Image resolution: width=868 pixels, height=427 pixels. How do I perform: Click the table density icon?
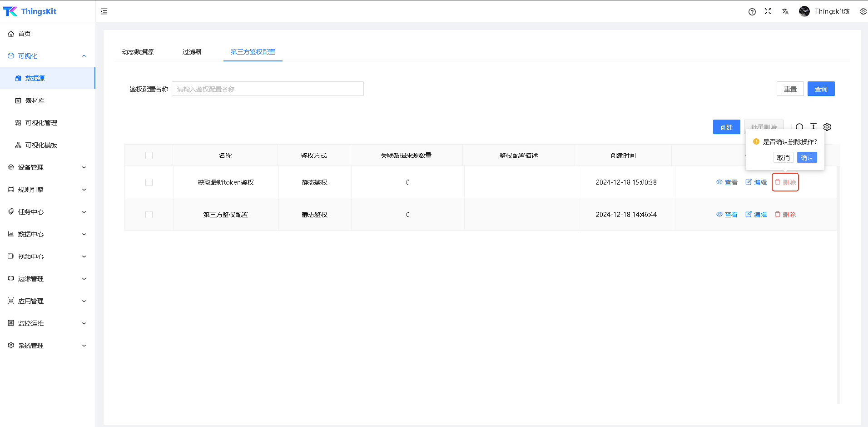coord(813,126)
